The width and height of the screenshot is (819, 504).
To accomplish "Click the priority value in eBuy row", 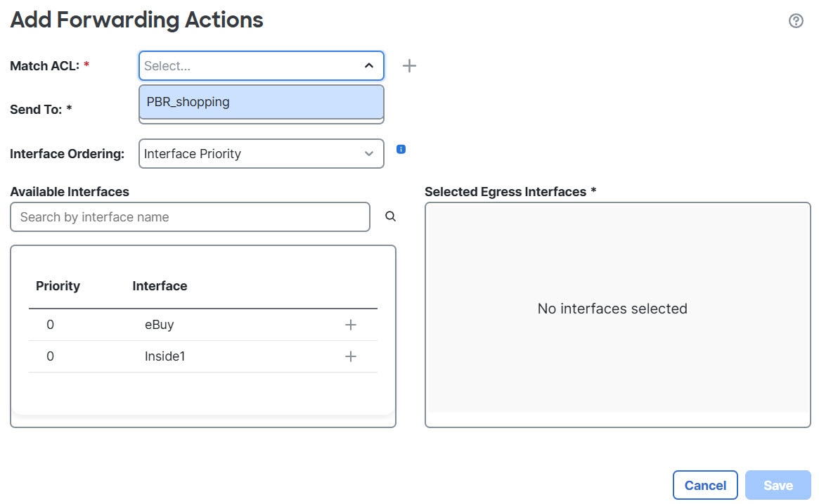I will point(50,325).
